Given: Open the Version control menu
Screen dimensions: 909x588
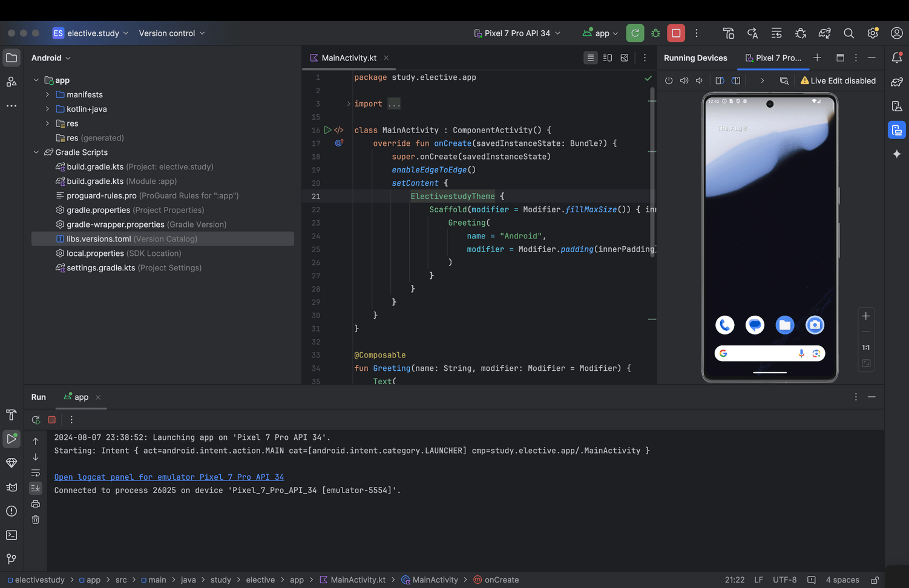Looking at the screenshot, I should [172, 33].
